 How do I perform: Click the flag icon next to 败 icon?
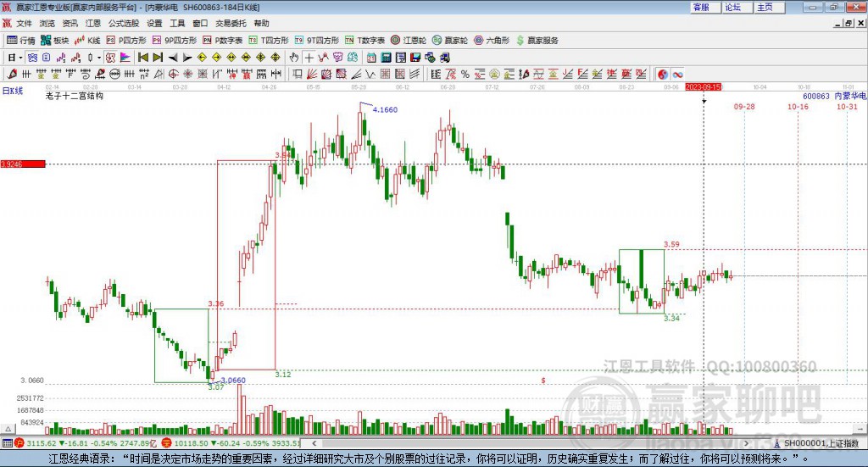pos(125,58)
